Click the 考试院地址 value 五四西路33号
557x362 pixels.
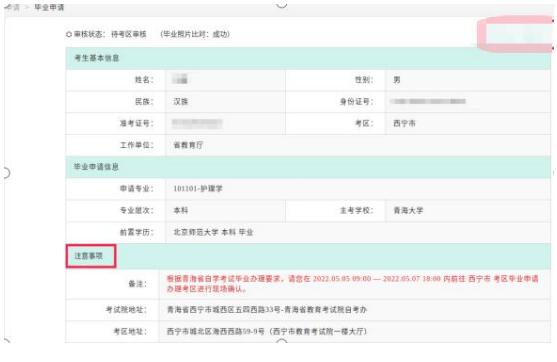tap(267, 310)
